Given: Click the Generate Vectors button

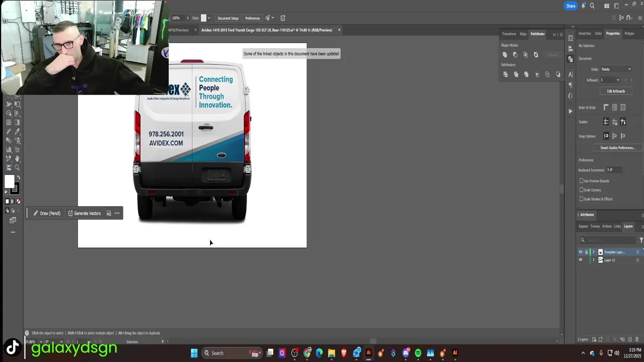Looking at the screenshot, I should click(x=85, y=213).
